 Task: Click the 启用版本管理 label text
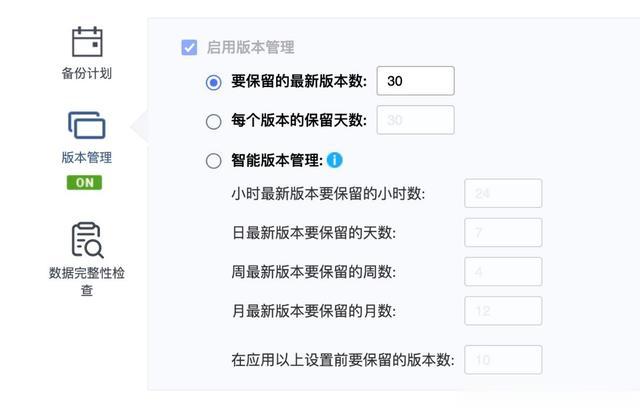point(251,47)
